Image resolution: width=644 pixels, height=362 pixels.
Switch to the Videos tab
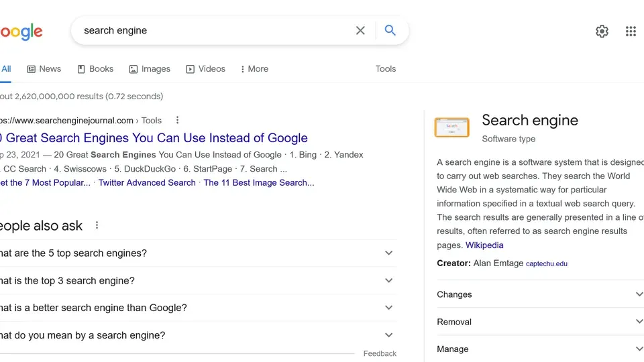[205, 69]
